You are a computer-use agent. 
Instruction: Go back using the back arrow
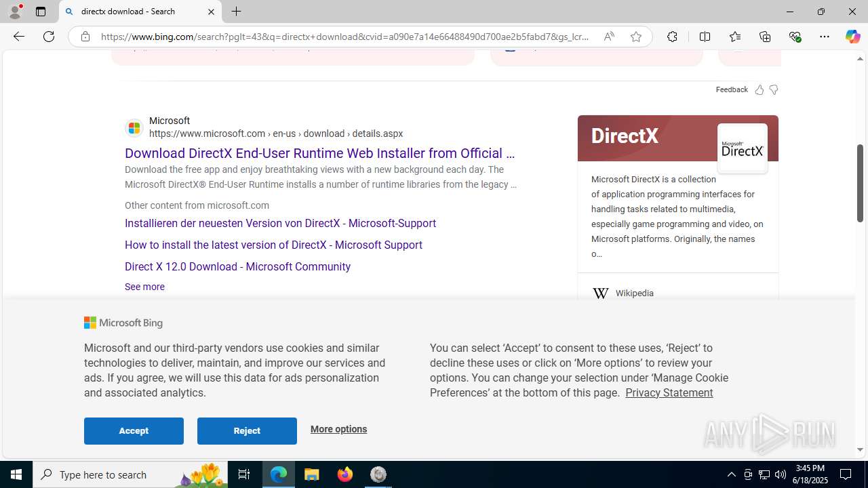[x=19, y=37]
